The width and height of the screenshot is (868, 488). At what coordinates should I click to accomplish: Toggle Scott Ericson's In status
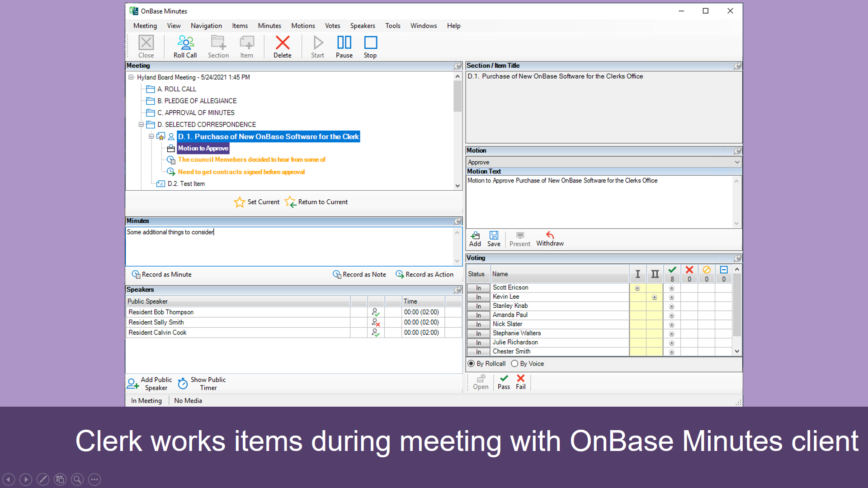tap(478, 288)
